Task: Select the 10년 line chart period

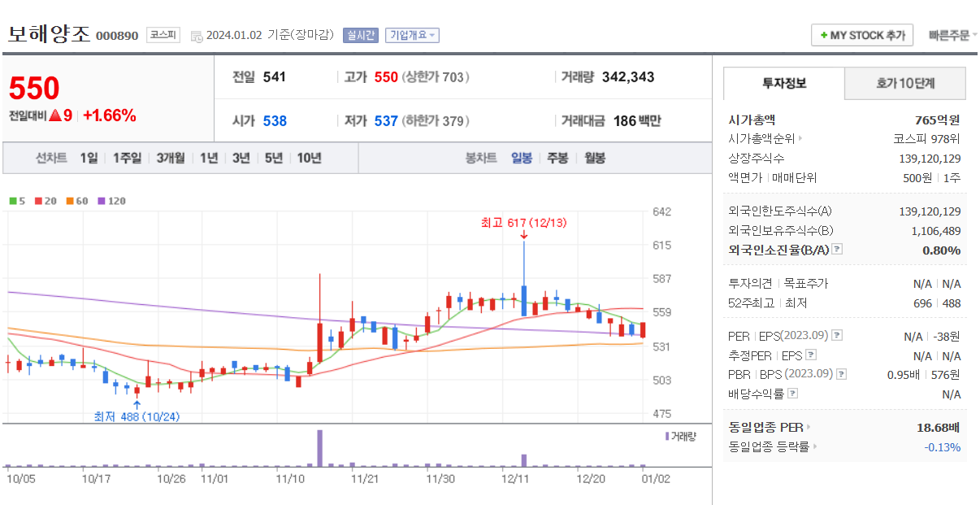Action: [x=309, y=159]
